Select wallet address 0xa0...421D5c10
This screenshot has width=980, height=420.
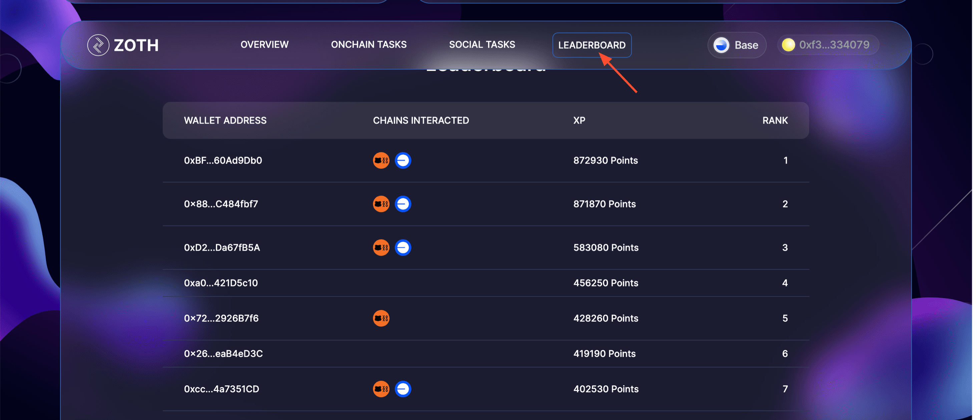[221, 283]
